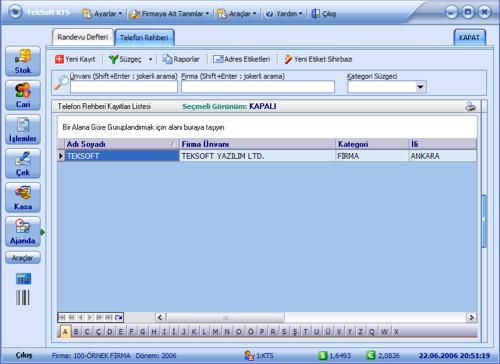Filter list by letter K
The width and height of the screenshot is (500, 364).
pos(194,332)
